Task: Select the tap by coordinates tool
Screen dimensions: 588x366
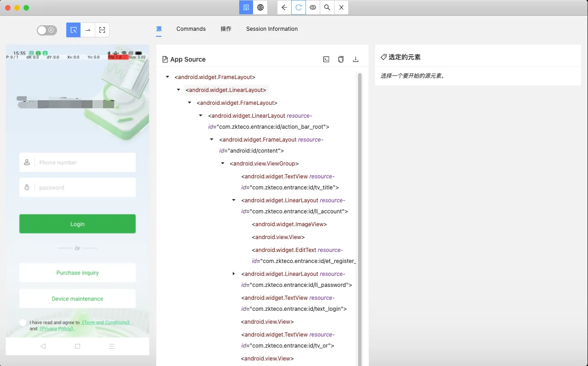Action: click(x=102, y=30)
